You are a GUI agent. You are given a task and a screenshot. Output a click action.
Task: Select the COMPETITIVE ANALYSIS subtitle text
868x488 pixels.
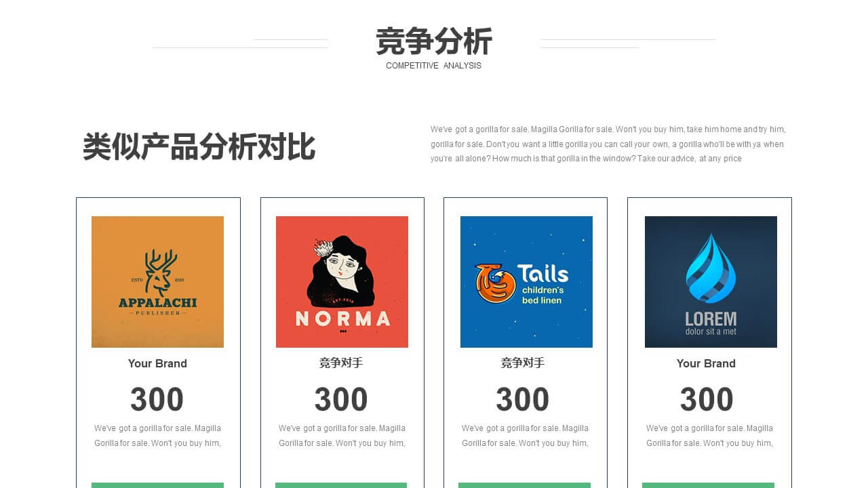point(434,66)
